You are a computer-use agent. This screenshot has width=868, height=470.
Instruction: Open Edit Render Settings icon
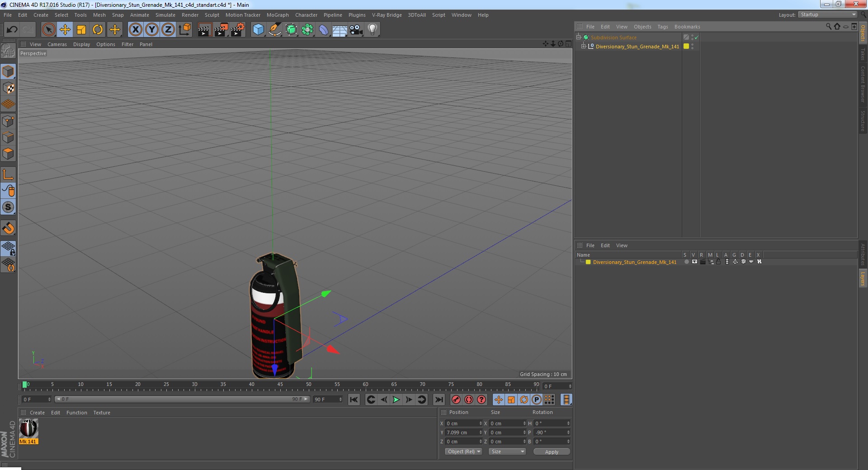(x=238, y=30)
